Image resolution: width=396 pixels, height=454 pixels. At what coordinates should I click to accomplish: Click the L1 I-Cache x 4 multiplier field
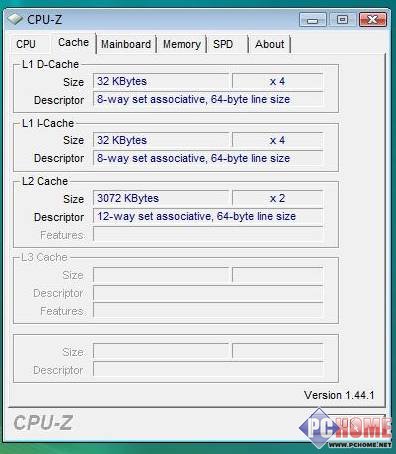277,140
